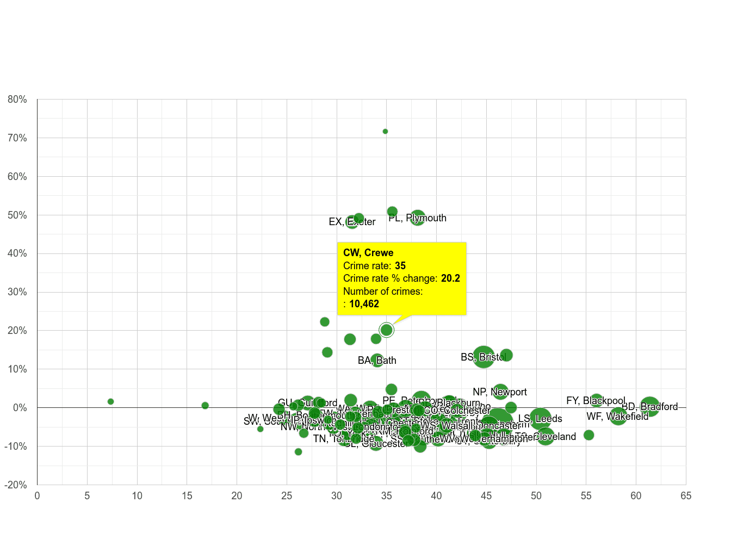Click the 'BA, Bath' data label

pos(377,361)
